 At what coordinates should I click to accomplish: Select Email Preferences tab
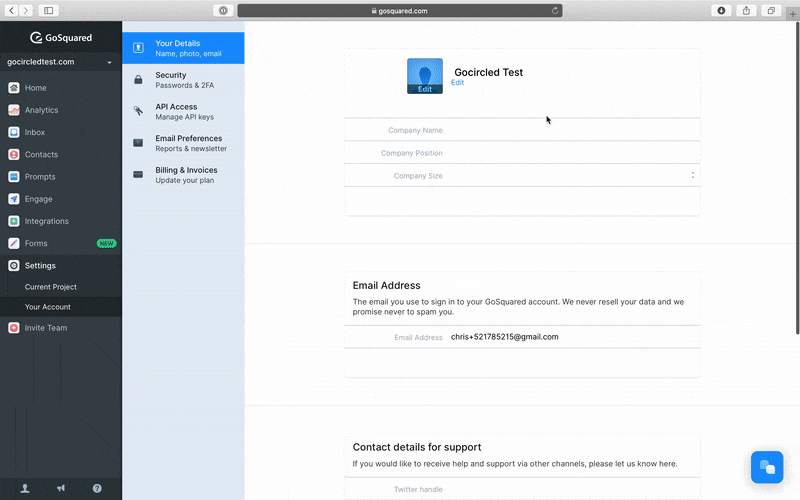pos(183,143)
